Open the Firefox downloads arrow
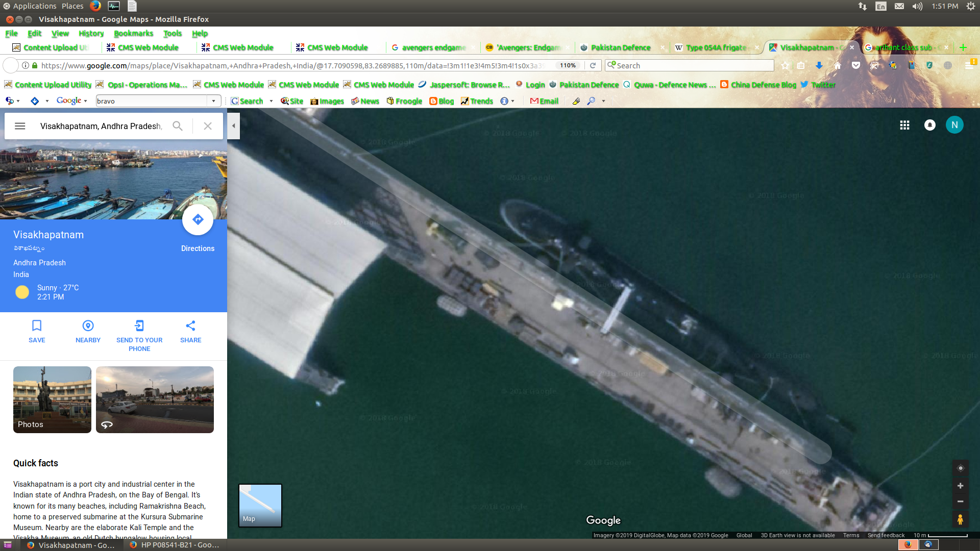The width and height of the screenshot is (980, 551). tap(819, 65)
